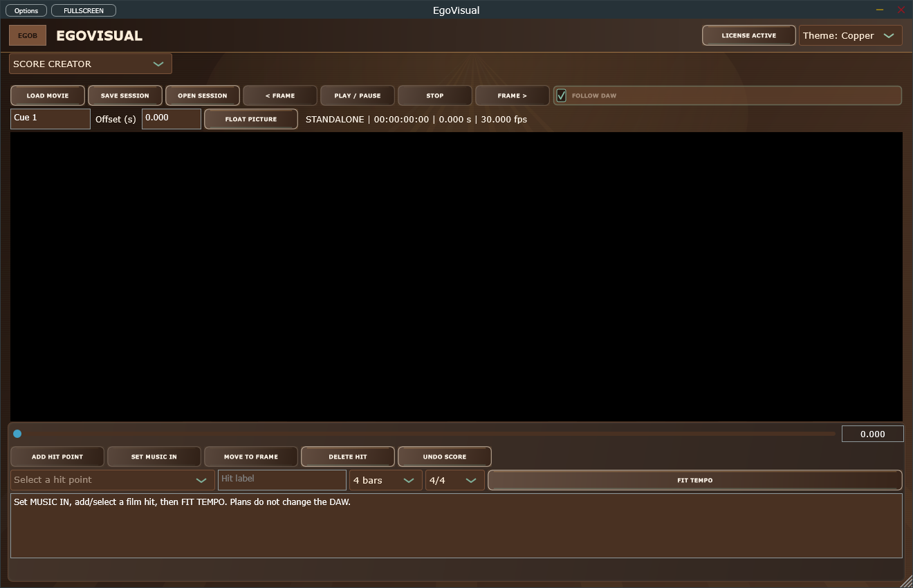Click DELETE HIT

click(348, 457)
